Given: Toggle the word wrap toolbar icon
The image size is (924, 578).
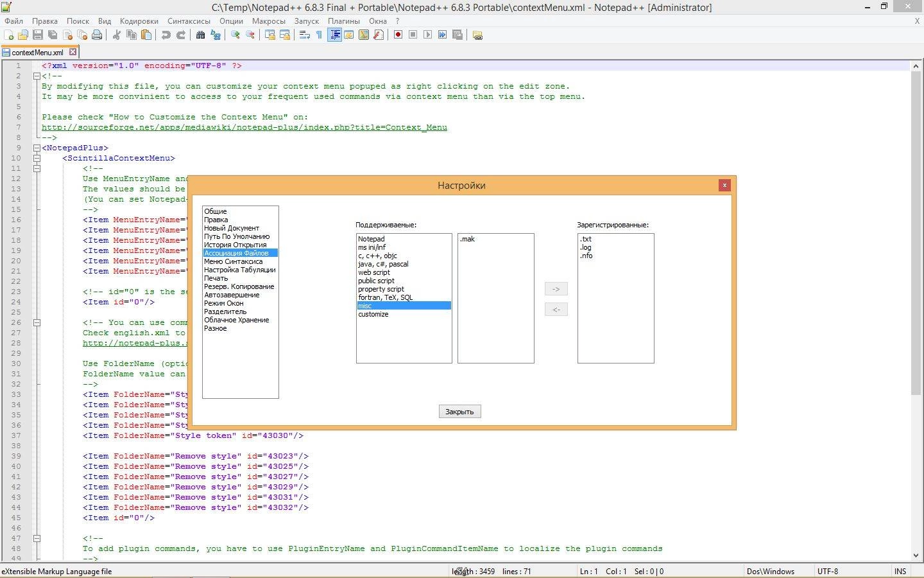Looking at the screenshot, I should click(x=305, y=35).
